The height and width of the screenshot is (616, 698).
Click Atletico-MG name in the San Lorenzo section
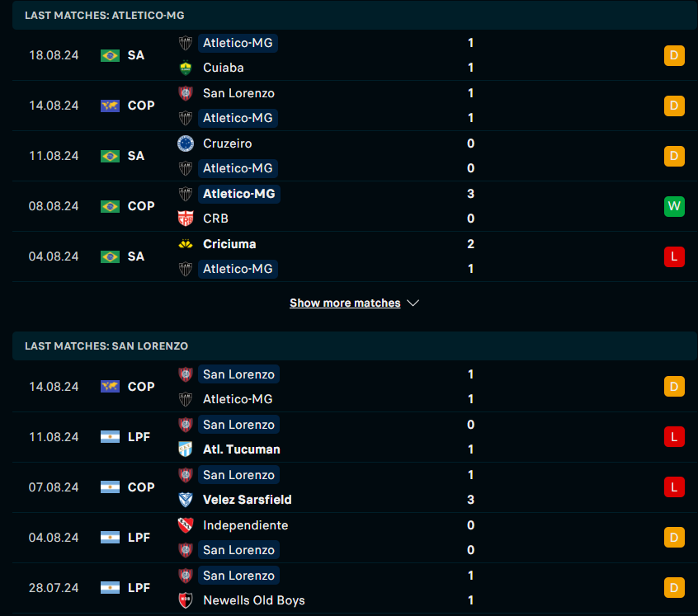coord(238,399)
